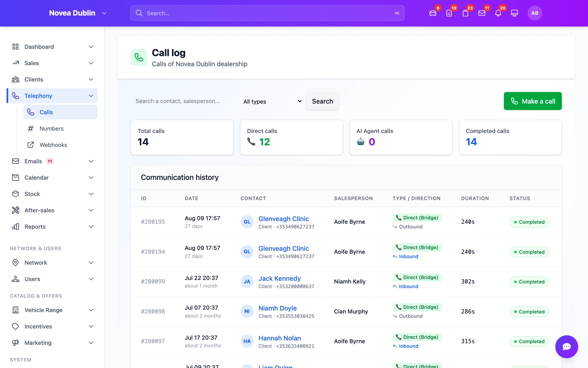Image resolution: width=588 pixels, height=368 pixels.
Task: Open the clipboard icon with badge 23
Action: pyautogui.click(x=465, y=13)
